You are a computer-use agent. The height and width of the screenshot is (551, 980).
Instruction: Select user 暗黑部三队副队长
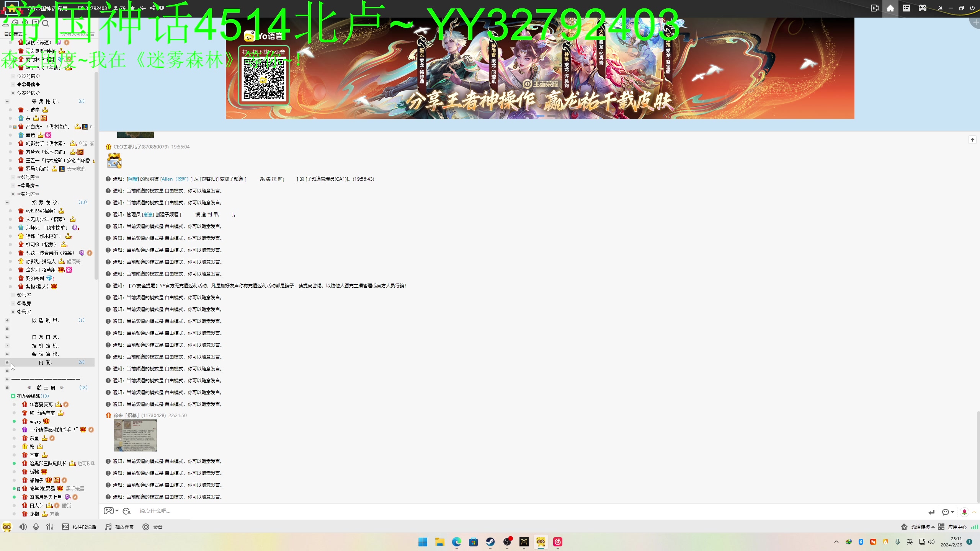[48, 463]
